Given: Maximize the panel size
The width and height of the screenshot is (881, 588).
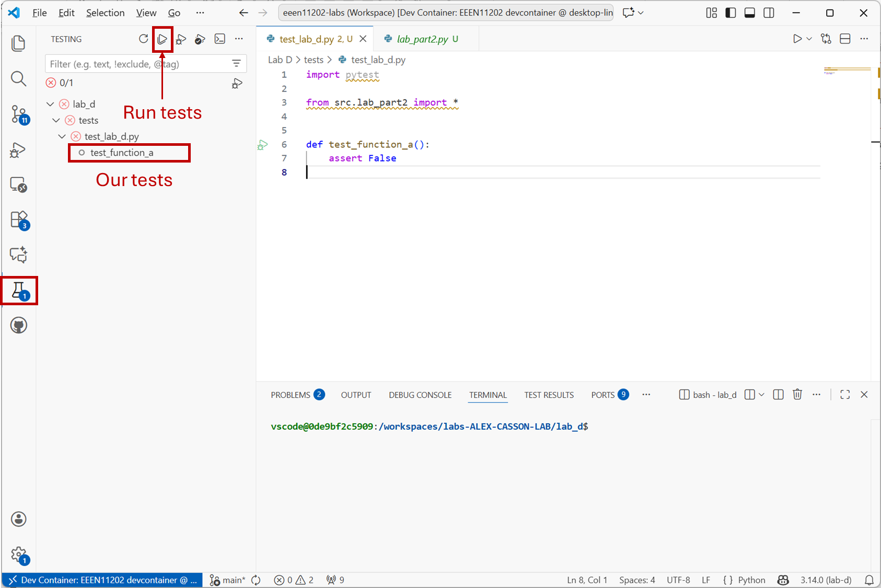Looking at the screenshot, I should pyautogui.click(x=845, y=395).
